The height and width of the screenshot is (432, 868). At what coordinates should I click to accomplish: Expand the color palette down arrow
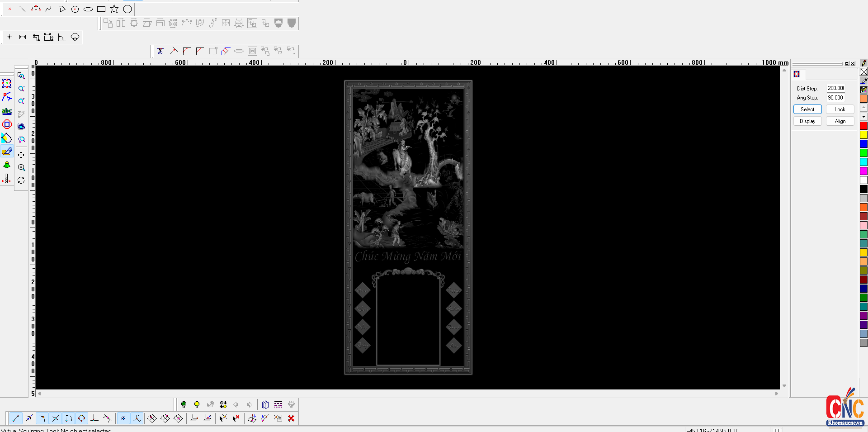point(863,117)
